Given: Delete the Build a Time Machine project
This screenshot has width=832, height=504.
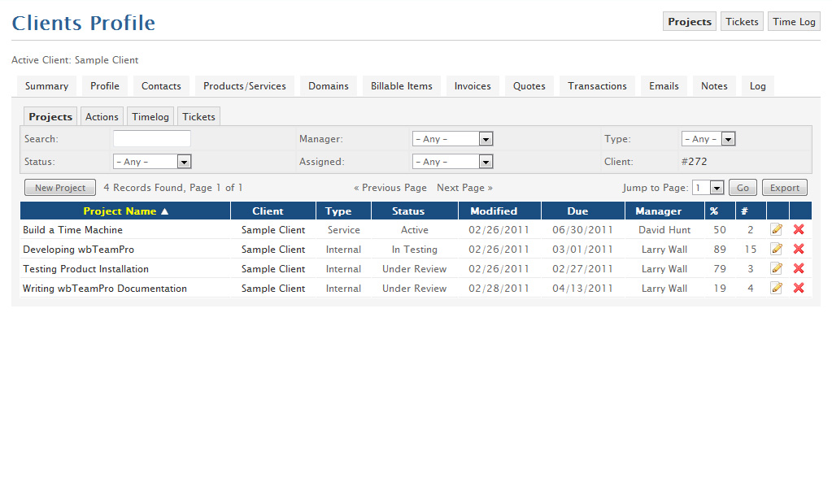Looking at the screenshot, I should point(799,230).
